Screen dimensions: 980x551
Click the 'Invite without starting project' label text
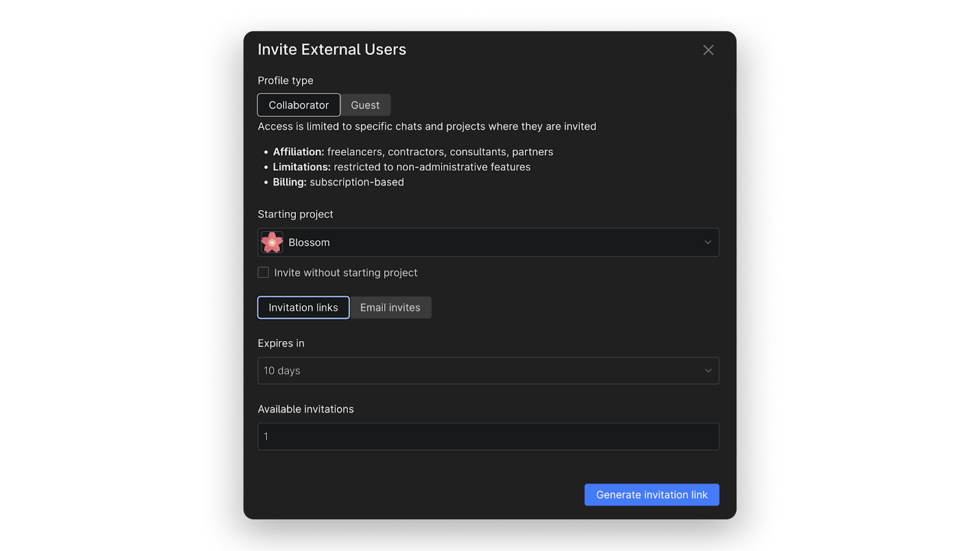click(x=345, y=272)
